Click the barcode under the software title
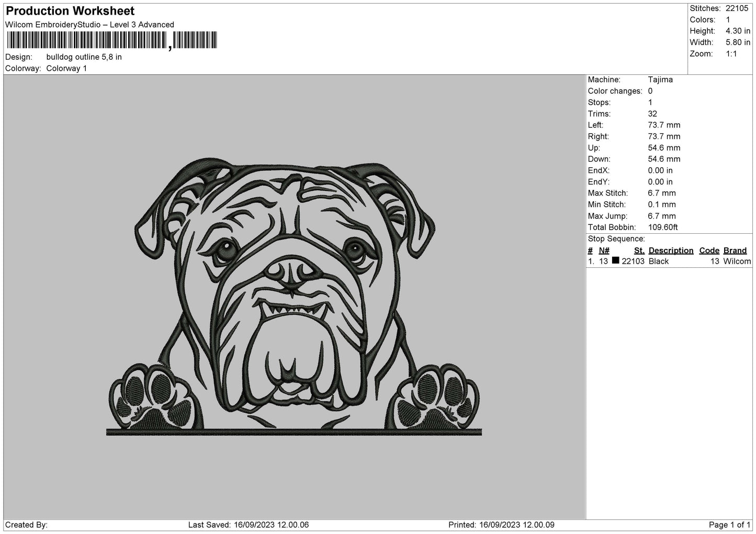Image resolution: width=756 pixels, height=534 pixels. point(112,40)
